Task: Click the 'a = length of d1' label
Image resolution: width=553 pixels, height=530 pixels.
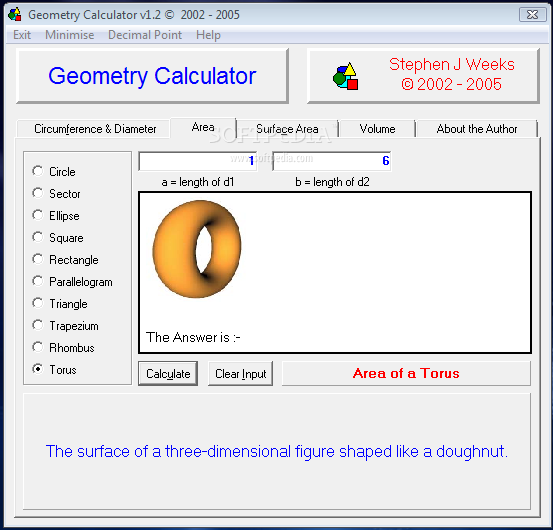Action: tap(198, 182)
